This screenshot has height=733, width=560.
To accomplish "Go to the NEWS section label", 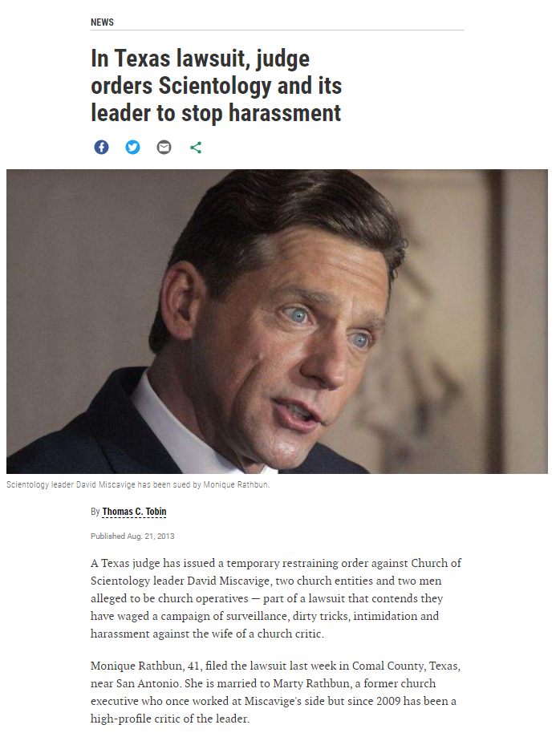I will click(x=102, y=22).
